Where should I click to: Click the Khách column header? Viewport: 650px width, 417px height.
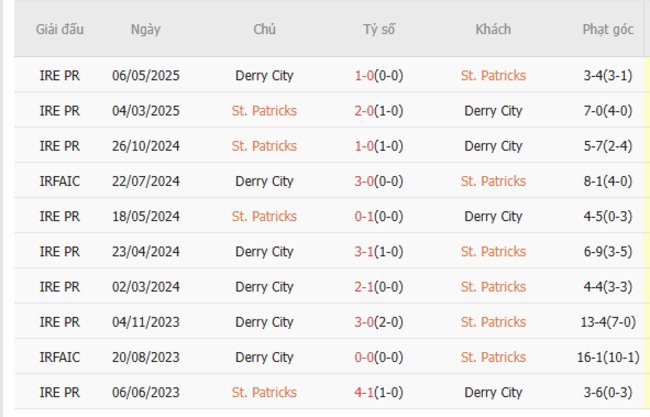(x=493, y=29)
